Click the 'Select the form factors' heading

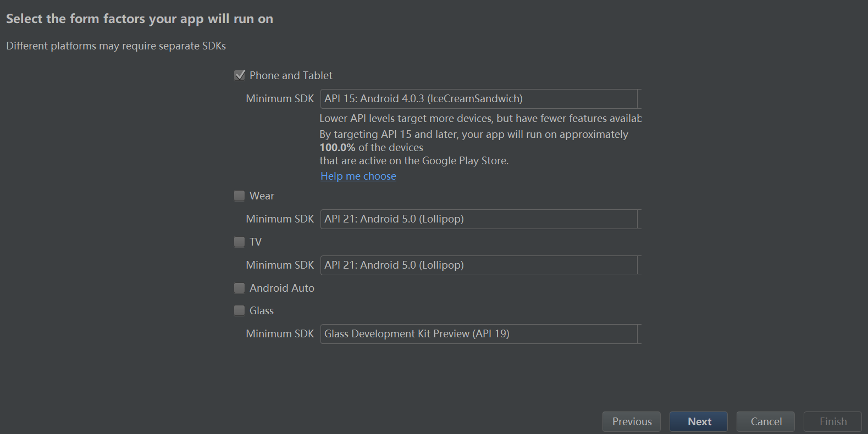click(140, 19)
